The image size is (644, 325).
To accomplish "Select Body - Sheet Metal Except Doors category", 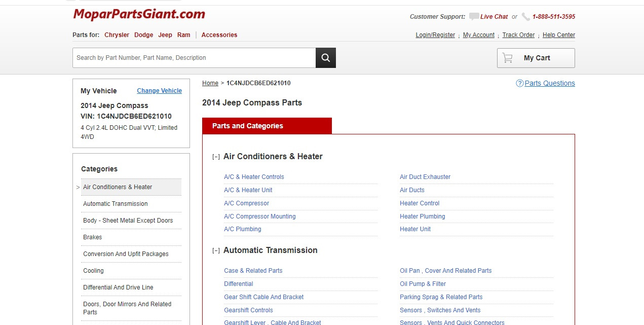I will tap(131, 221).
